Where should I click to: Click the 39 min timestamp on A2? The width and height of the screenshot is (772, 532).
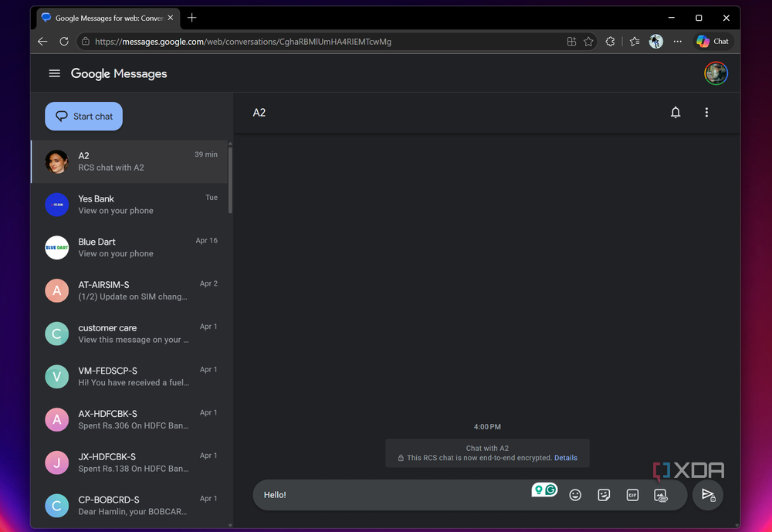(206, 154)
